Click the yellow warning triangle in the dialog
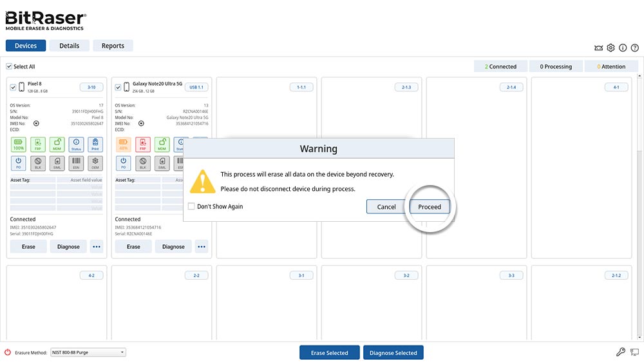644x363 pixels. 202,181
